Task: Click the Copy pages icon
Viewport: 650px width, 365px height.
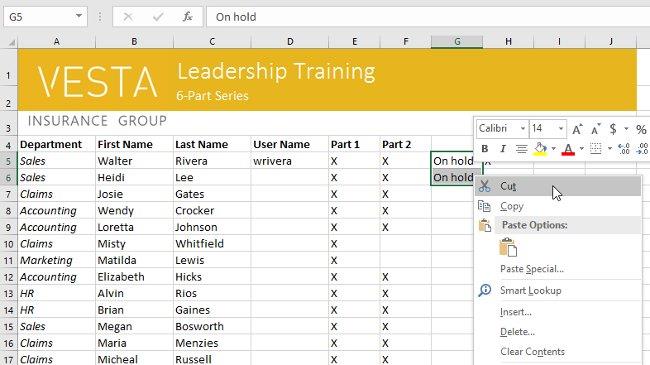Action: 484,206
